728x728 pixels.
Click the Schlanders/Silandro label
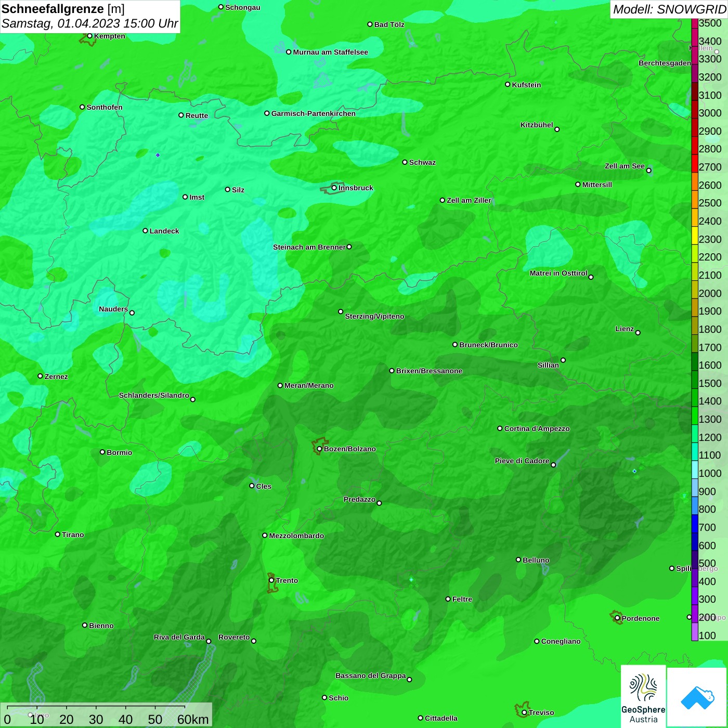tap(154, 395)
